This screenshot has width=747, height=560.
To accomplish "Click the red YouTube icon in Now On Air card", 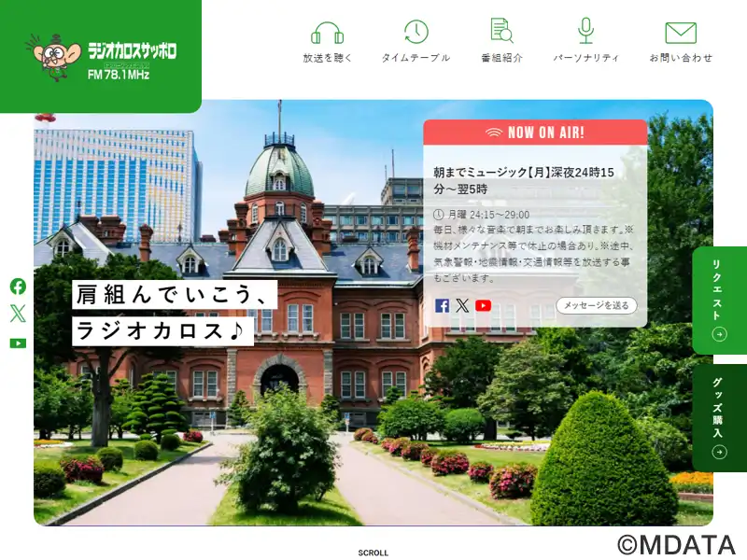I will 483,306.
